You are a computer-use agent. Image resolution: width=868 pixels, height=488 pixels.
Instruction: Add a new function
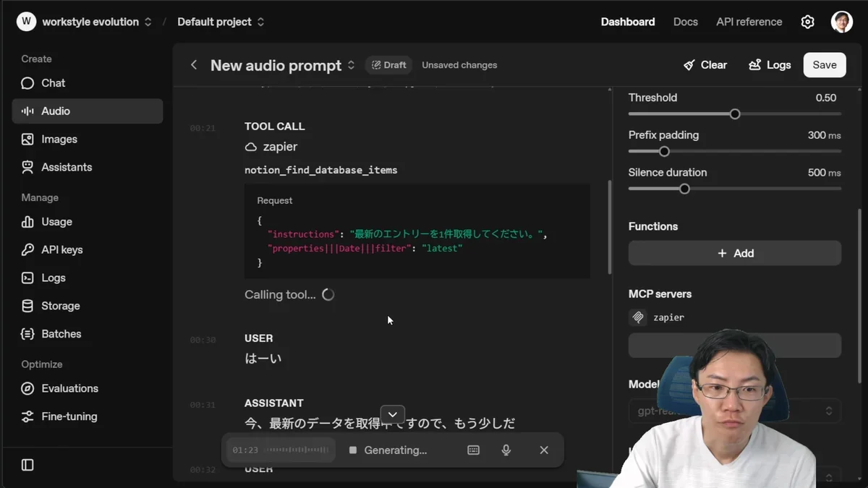[735, 253]
